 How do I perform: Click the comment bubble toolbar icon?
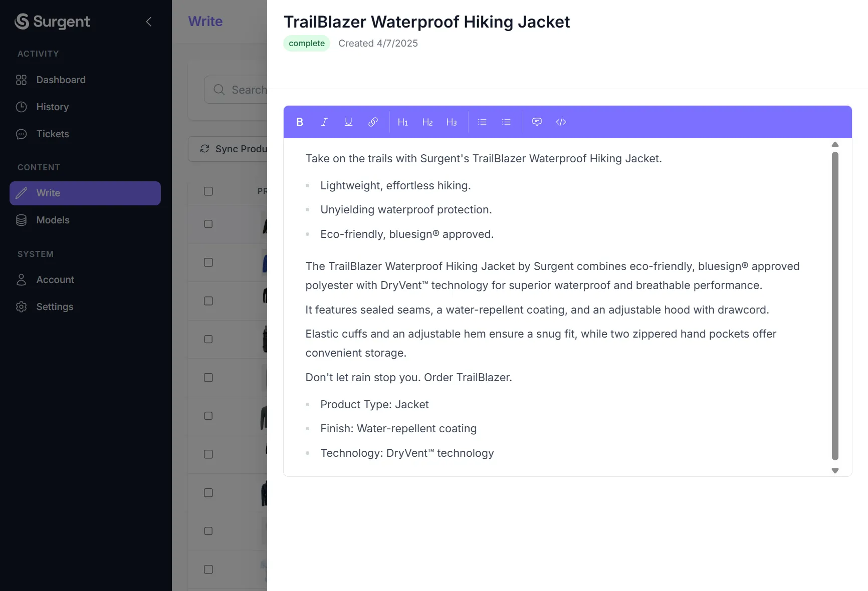537,122
